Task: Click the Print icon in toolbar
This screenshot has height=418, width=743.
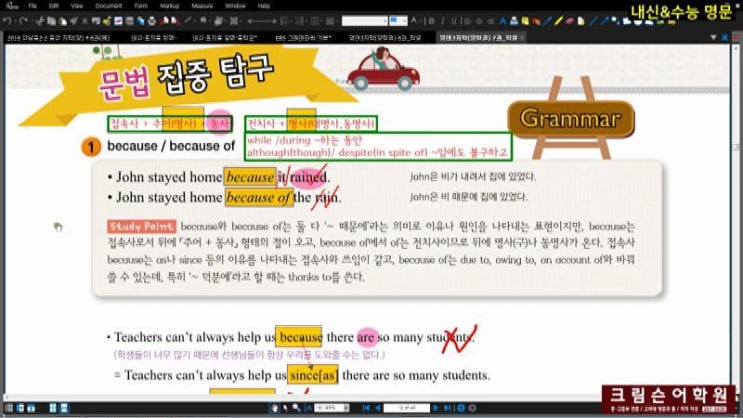Action: tap(152, 21)
